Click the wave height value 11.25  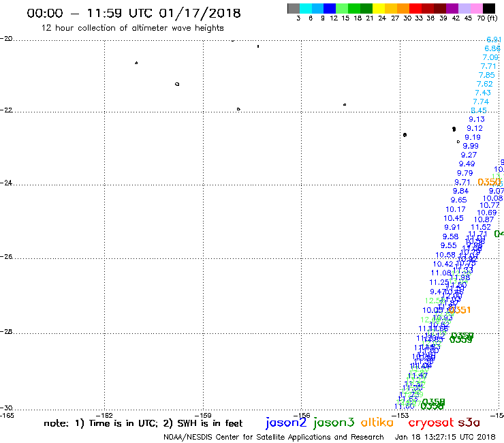439,282
